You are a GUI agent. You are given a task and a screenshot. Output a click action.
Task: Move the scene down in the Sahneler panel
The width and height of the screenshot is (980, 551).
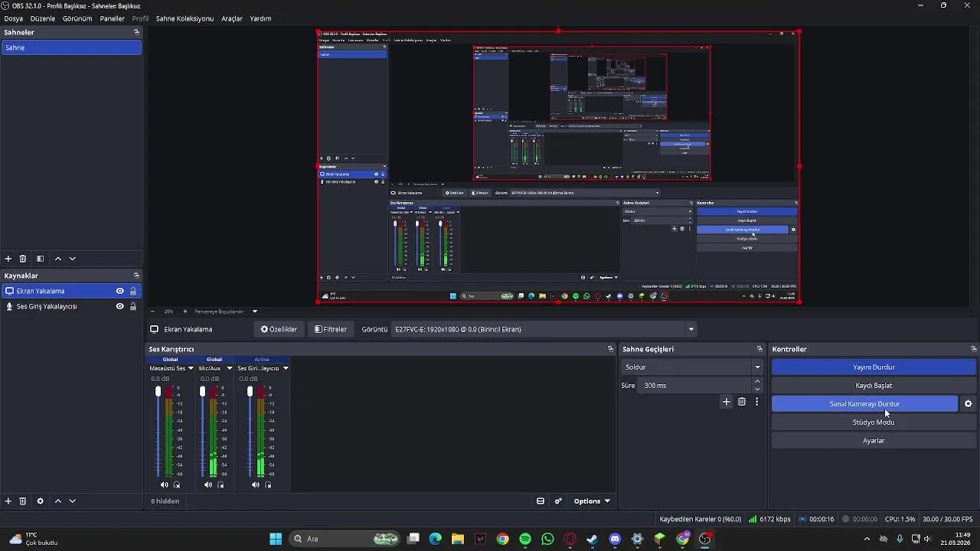(73, 259)
